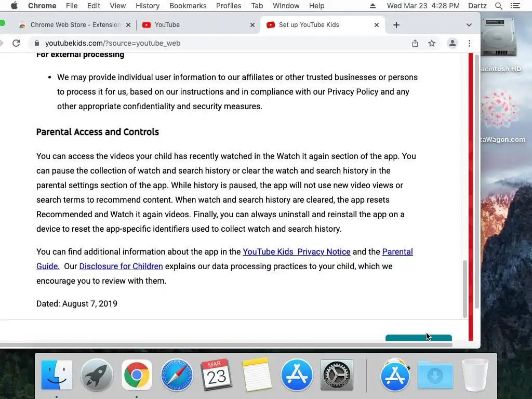The image size is (532, 399).
Task: Open Launchpad from the Dock
Action: click(97, 375)
